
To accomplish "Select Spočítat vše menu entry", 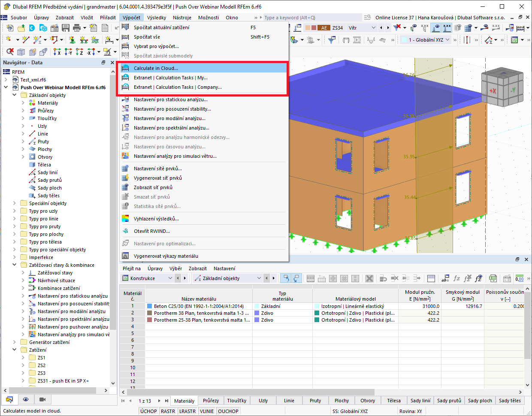I will click(203, 37).
